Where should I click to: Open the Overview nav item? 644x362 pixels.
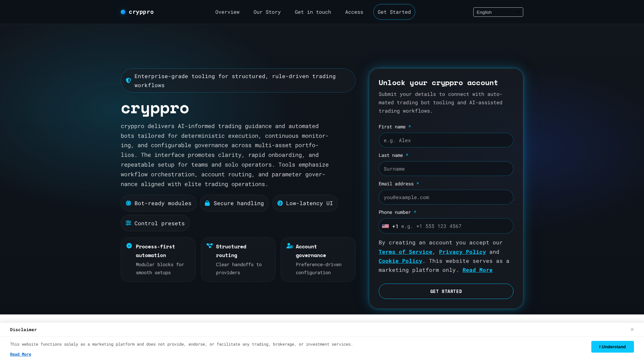tap(227, 12)
